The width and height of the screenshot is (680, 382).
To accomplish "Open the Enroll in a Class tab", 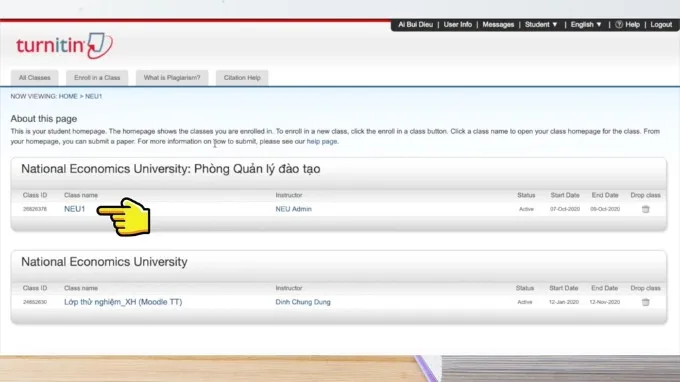I will 97,78.
